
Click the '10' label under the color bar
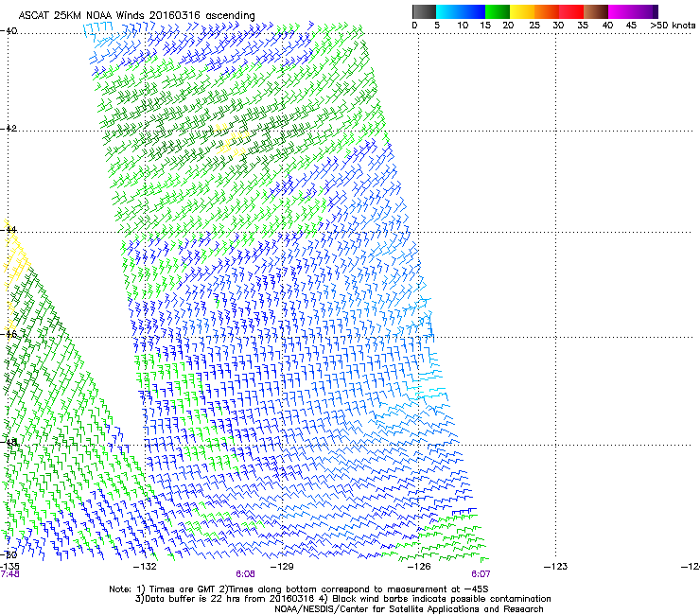[x=463, y=26]
